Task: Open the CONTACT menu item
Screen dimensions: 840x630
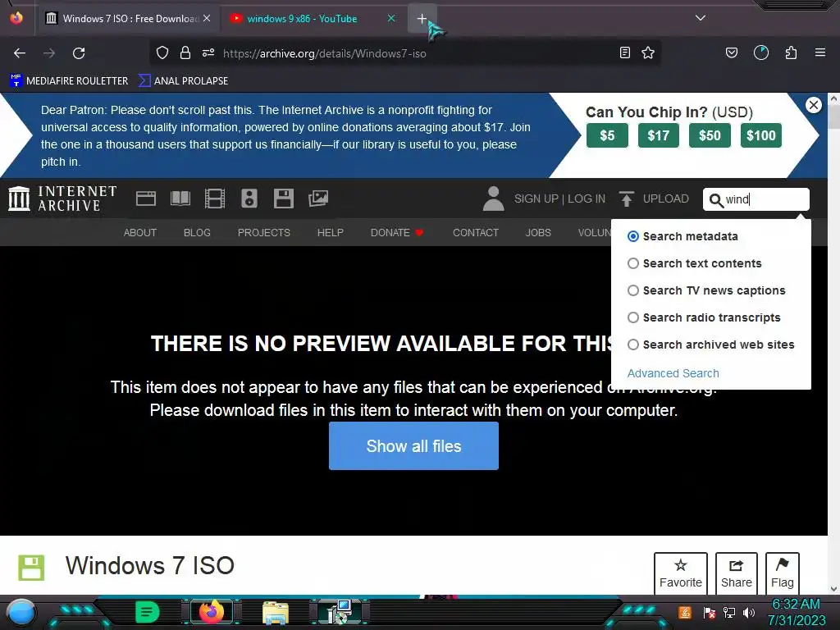Action: coord(476,232)
